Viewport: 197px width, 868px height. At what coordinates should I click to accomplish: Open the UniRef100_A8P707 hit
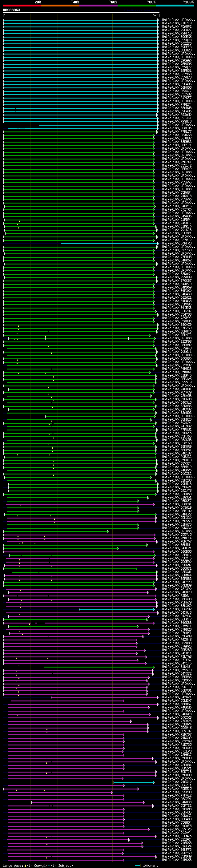[x=177, y=542]
